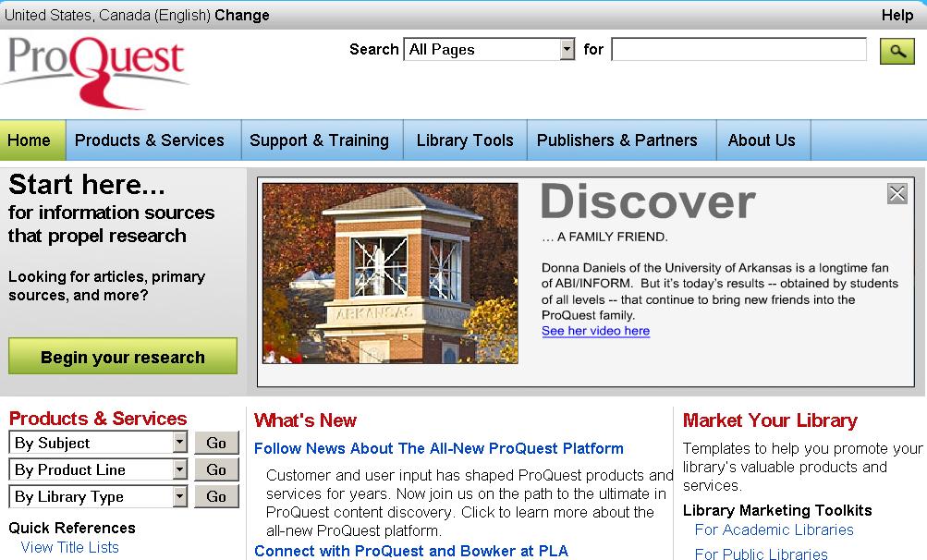Open the Products & Services menu tab
Image resolution: width=927 pixels, height=560 pixels.
pos(153,140)
